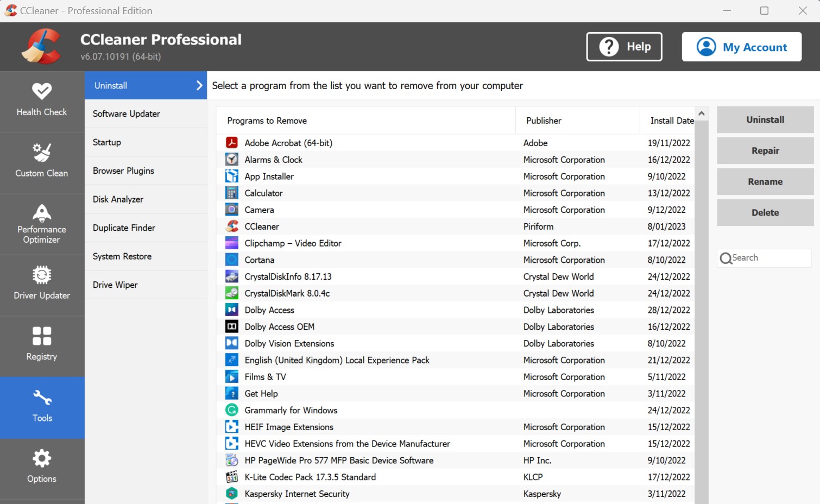
Task: Open the Duplicate Finder tool
Action: coord(124,228)
